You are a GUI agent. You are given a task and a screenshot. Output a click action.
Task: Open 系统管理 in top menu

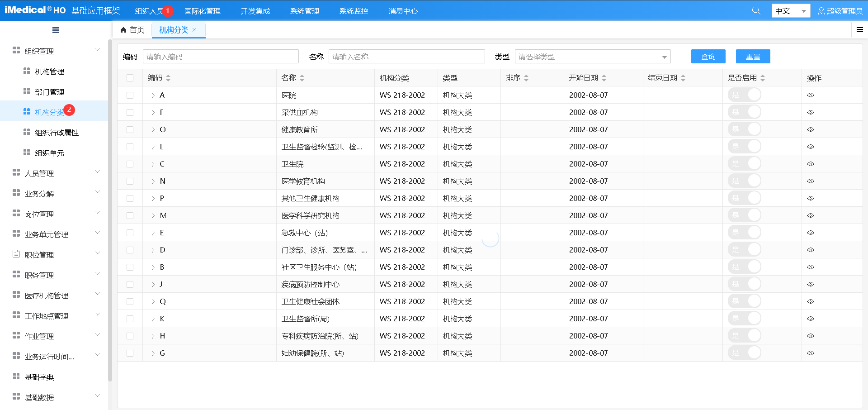[304, 11]
